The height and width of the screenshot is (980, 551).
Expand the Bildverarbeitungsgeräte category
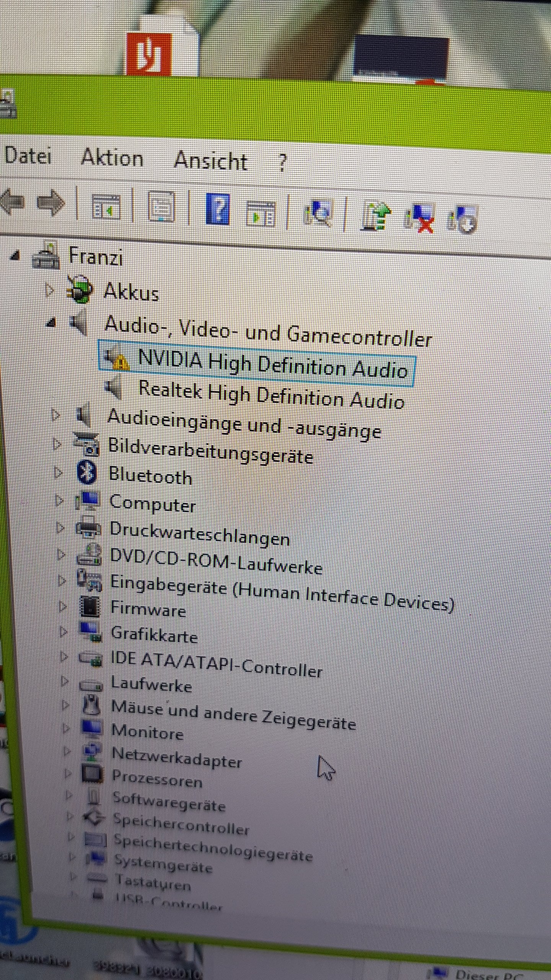(x=57, y=444)
